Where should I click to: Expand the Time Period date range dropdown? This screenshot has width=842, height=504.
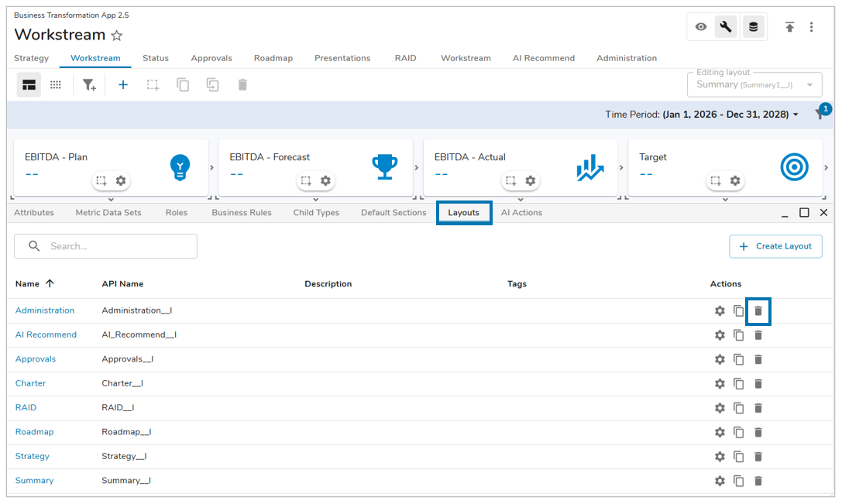[x=730, y=115]
